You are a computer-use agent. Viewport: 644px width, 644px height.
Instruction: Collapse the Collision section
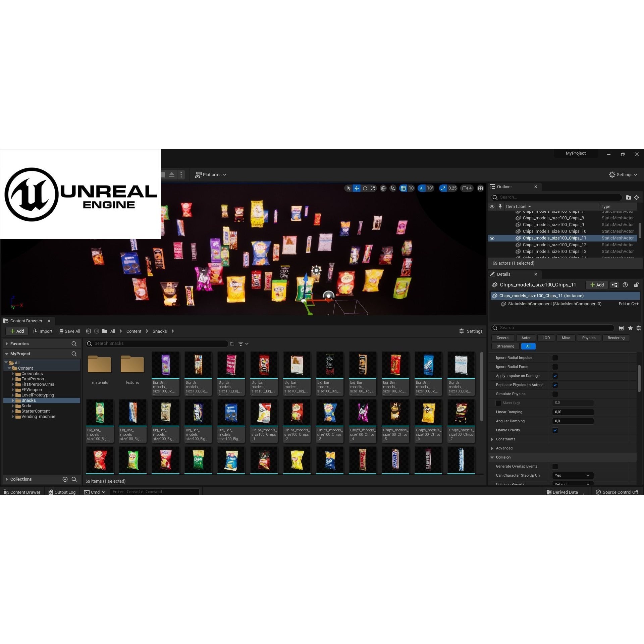tap(492, 458)
